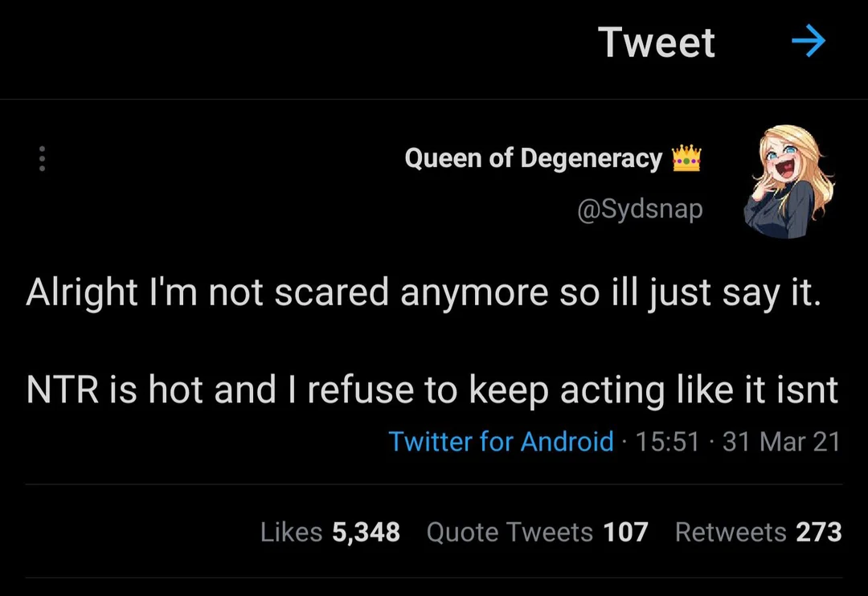Click the vertical dots icon on the left
868x596 pixels.
41,158
